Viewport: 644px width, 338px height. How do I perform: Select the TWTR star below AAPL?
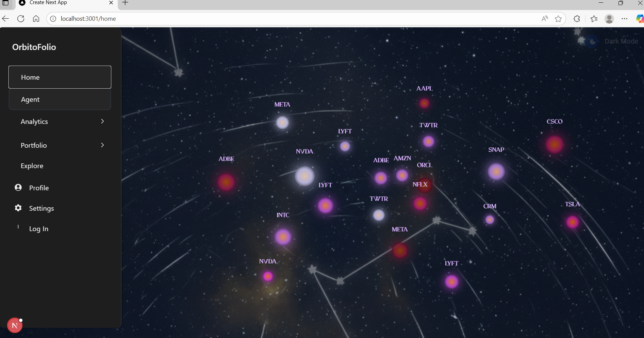click(x=428, y=141)
